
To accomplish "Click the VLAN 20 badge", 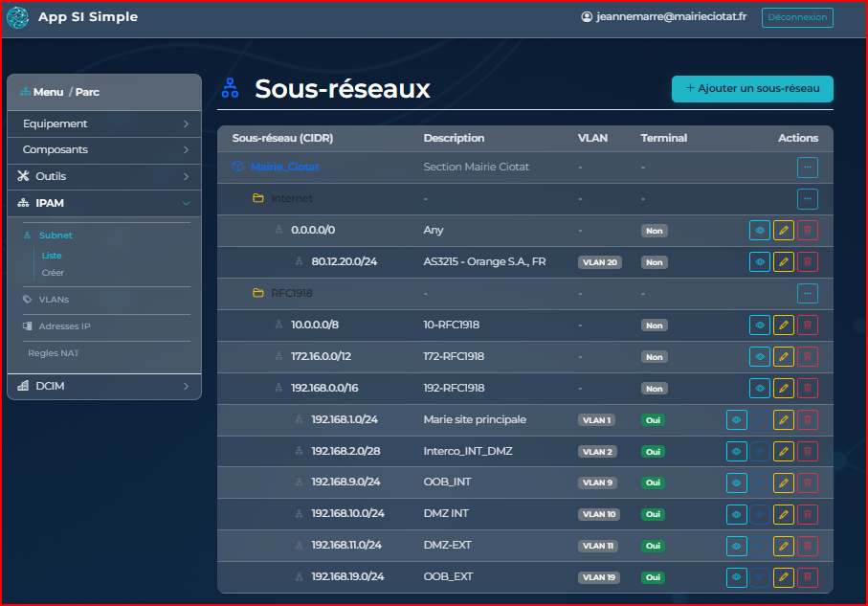I will pyautogui.click(x=599, y=262).
